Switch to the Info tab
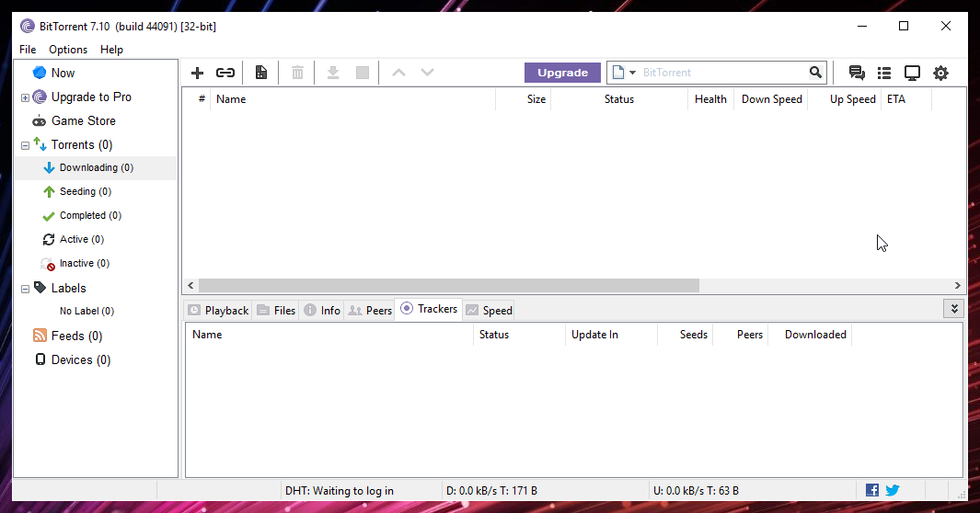 [322, 310]
